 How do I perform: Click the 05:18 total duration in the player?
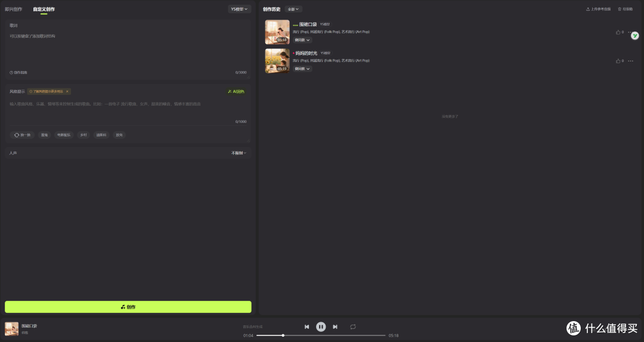394,335
